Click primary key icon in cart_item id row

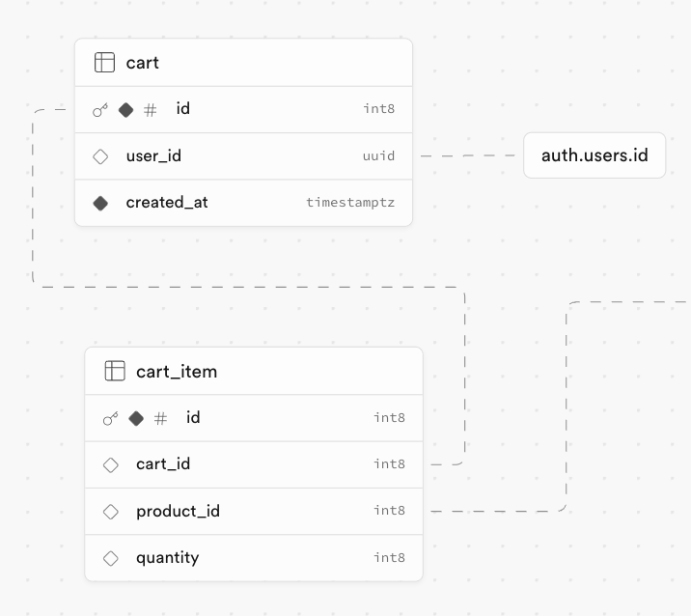pos(111,418)
